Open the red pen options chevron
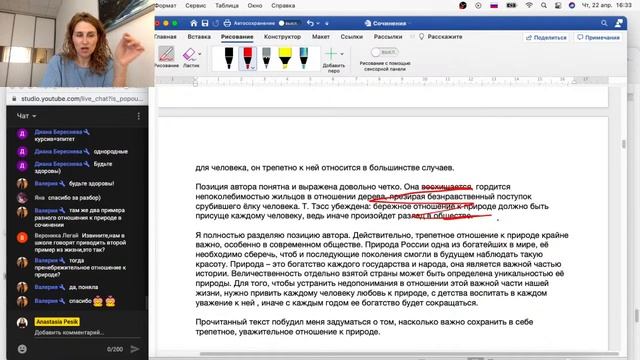The image size is (640, 360). click(253, 67)
